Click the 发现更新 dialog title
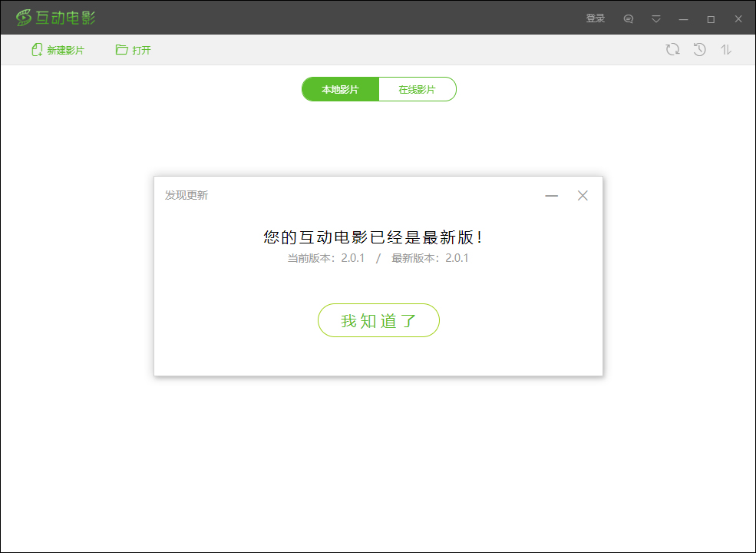756x553 pixels. tap(187, 195)
